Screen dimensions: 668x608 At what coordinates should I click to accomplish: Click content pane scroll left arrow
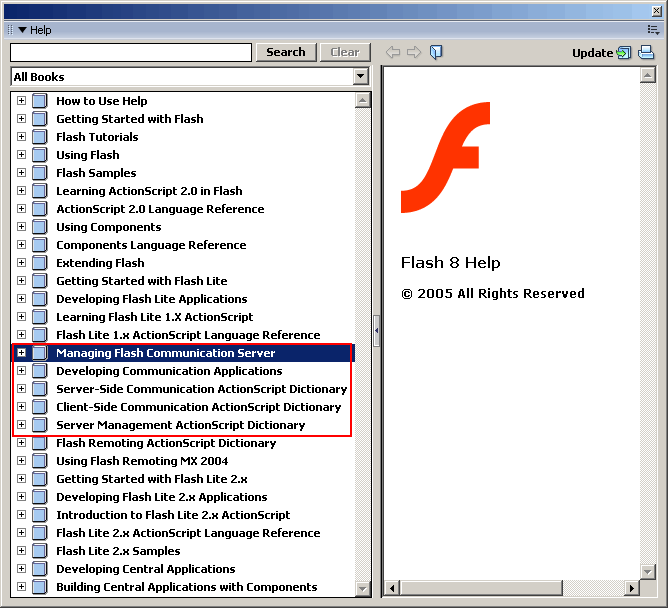392,588
